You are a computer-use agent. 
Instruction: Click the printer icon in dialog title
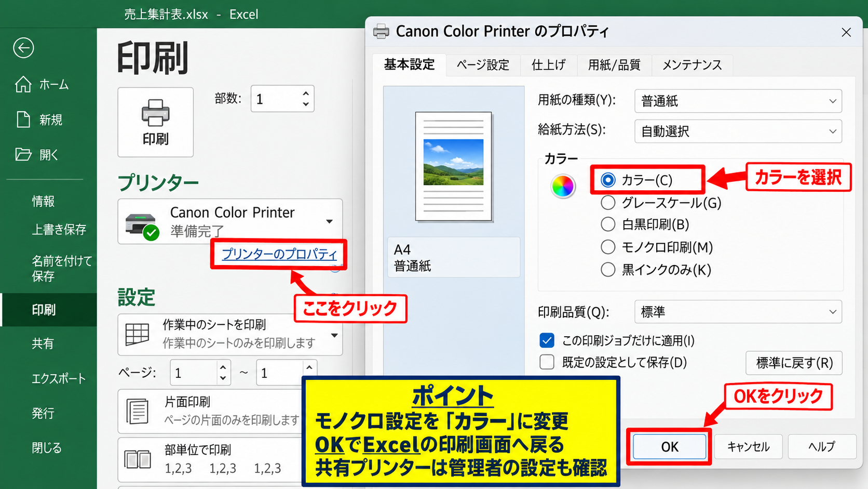[x=381, y=32]
